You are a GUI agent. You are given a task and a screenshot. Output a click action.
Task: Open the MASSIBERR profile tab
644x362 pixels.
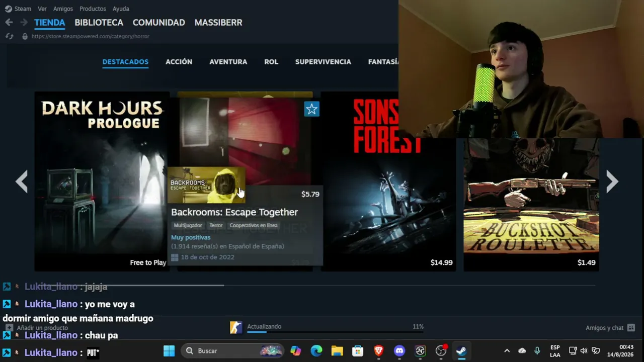[218, 23]
